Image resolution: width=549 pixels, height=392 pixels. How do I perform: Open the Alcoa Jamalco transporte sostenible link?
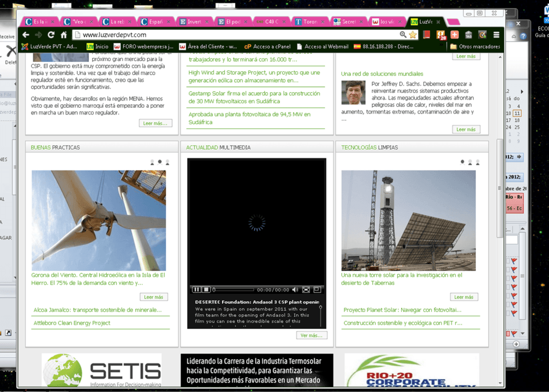(x=98, y=310)
